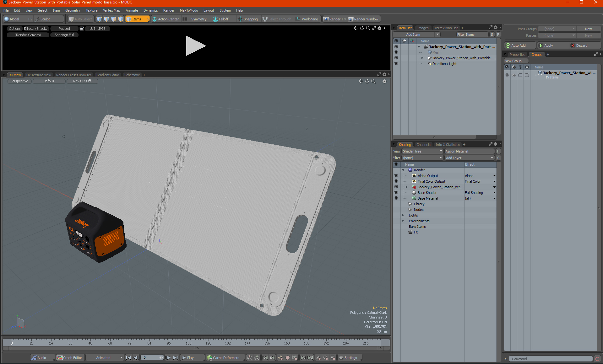
Task: Click the Falloff icon
Action: pos(215,19)
